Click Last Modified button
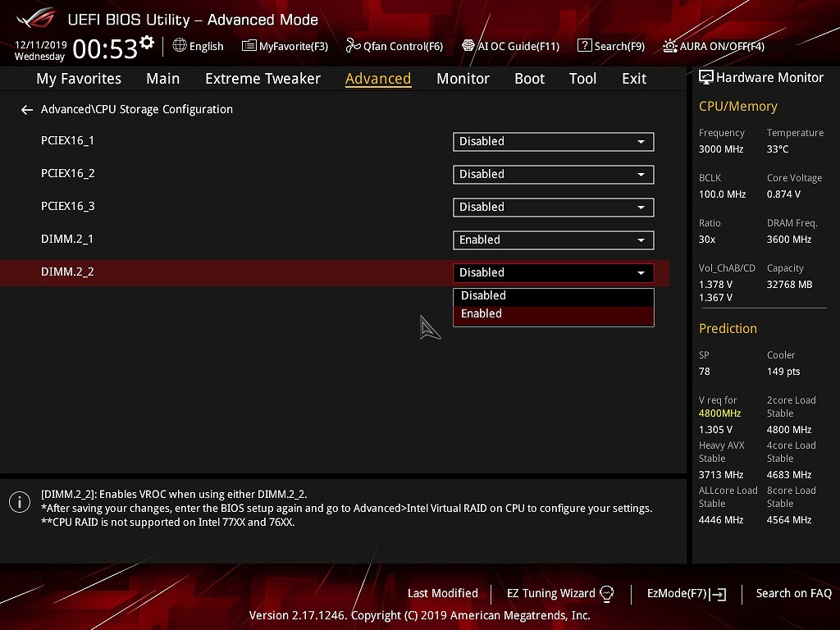Image resolution: width=840 pixels, height=630 pixels. click(442, 593)
